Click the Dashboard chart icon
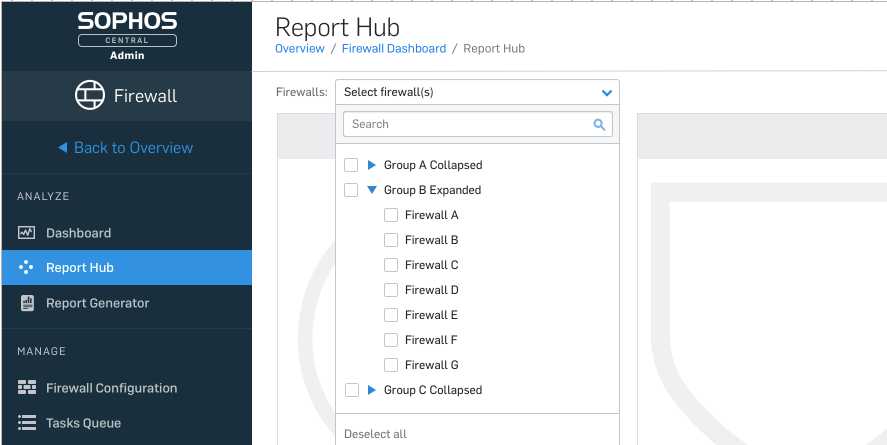Viewport: 887px width, 445px height. click(26, 233)
